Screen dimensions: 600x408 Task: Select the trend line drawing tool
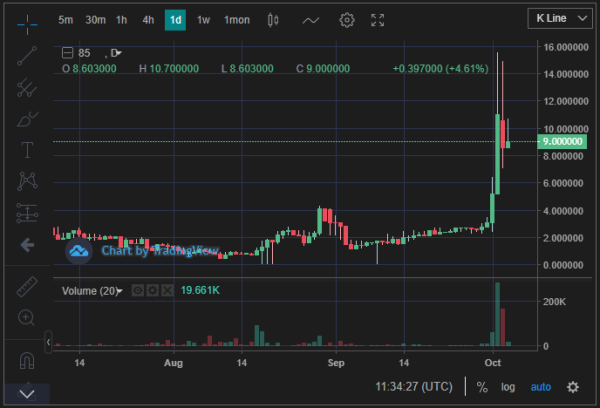[x=27, y=56]
